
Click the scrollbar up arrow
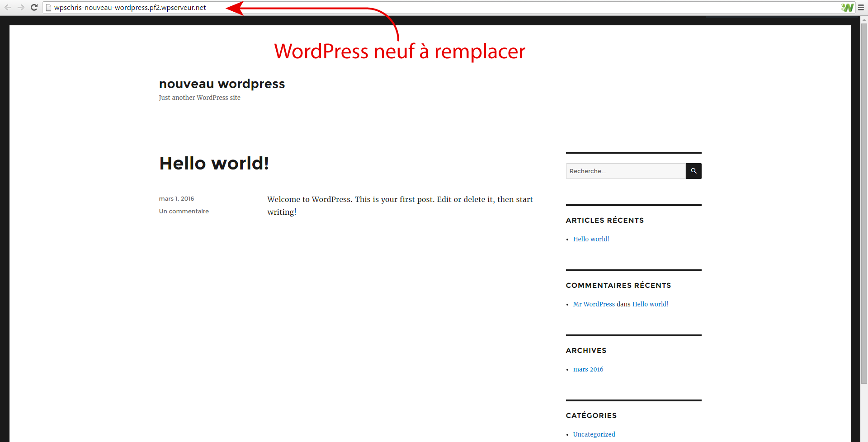click(864, 20)
